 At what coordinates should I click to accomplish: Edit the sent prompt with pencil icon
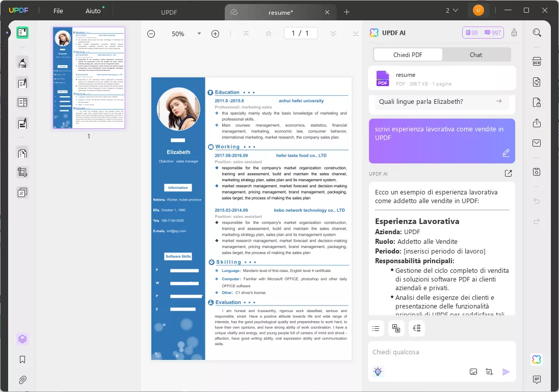click(506, 153)
